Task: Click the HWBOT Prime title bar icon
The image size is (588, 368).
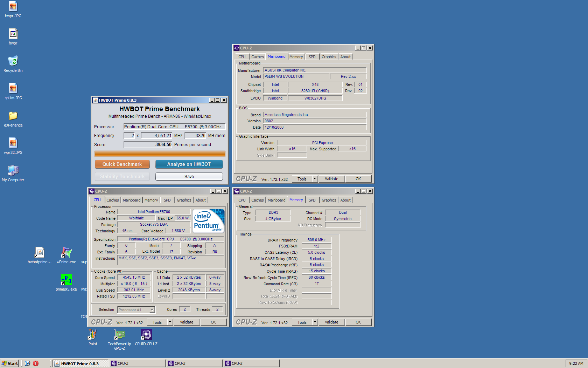Action: tap(95, 100)
